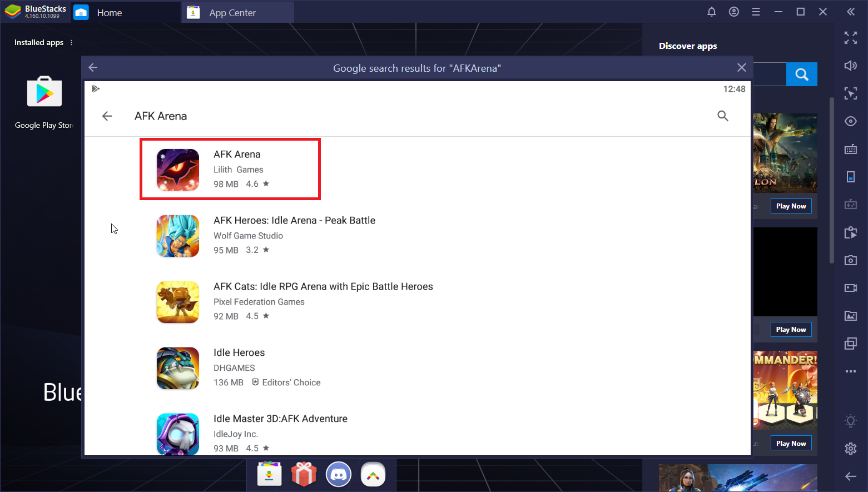Open Idle Master 3D app icon

coord(178,434)
